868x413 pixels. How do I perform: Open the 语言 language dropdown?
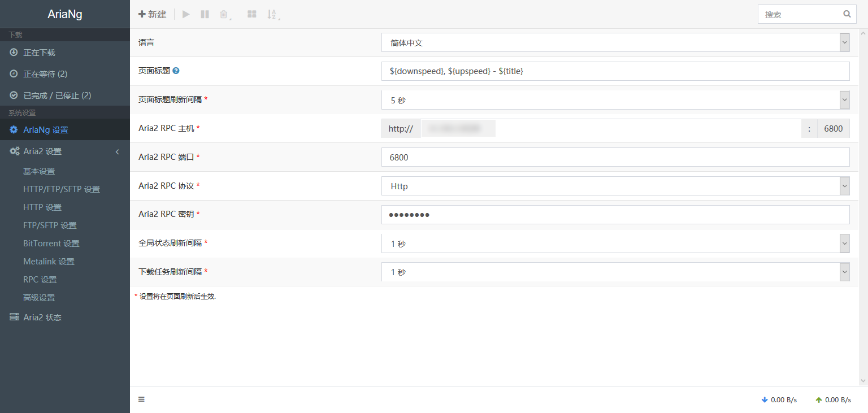pyautogui.click(x=615, y=42)
